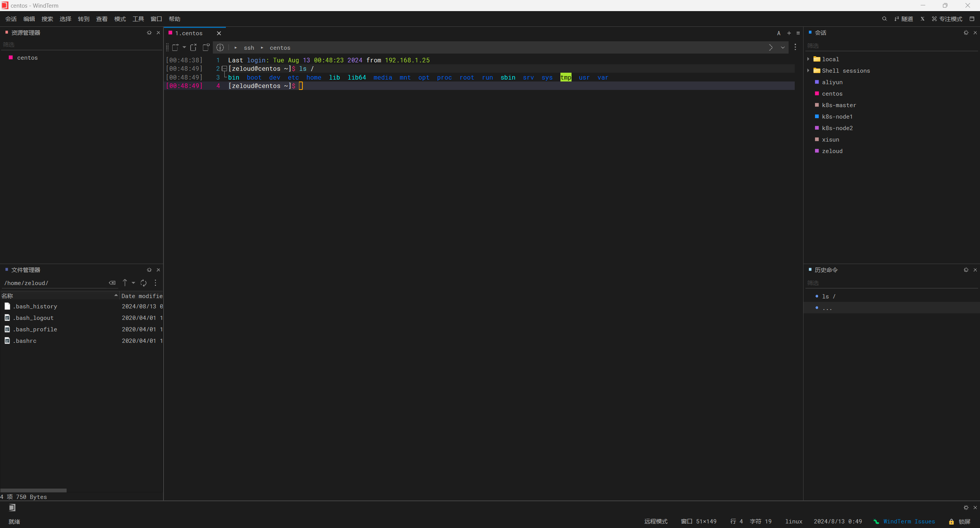Toggle layout icon at top right corner

(x=972, y=19)
